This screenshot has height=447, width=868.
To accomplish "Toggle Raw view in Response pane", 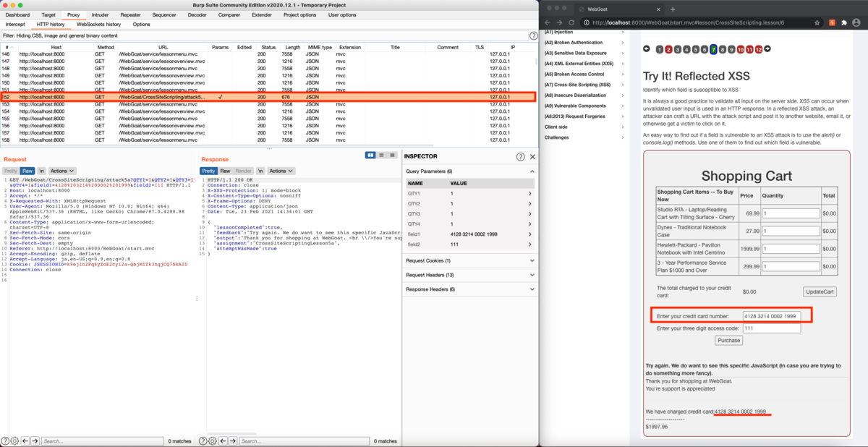I will click(x=225, y=171).
